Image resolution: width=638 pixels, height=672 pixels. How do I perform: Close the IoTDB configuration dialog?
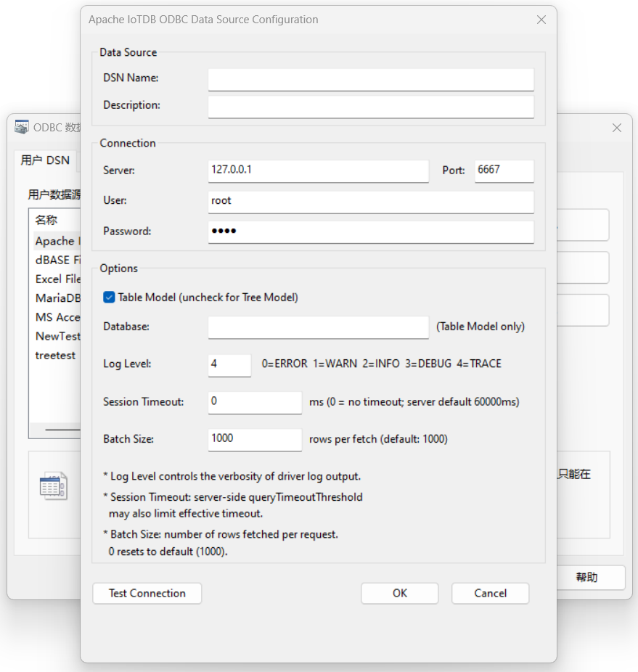pyautogui.click(x=541, y=20)
